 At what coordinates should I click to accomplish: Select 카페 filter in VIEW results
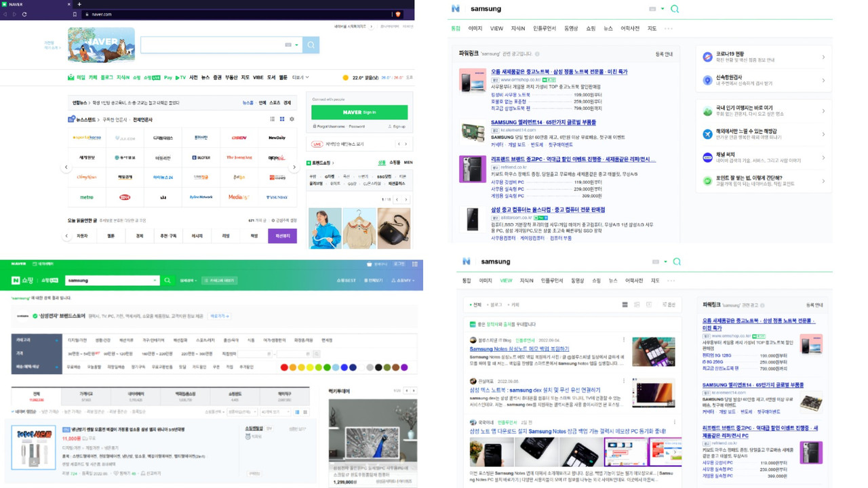(515, 305)
